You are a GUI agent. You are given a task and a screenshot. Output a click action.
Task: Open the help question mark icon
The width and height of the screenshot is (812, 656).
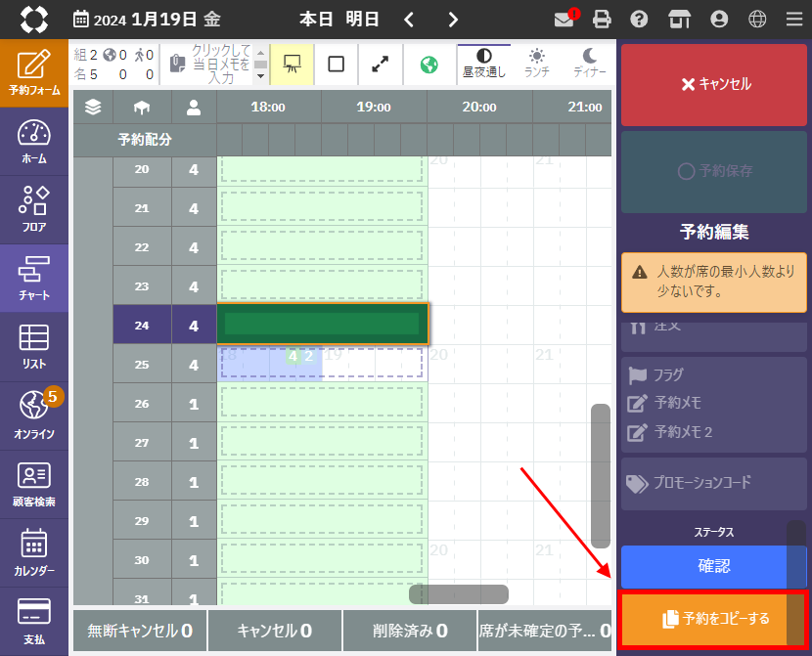(639, 19)
